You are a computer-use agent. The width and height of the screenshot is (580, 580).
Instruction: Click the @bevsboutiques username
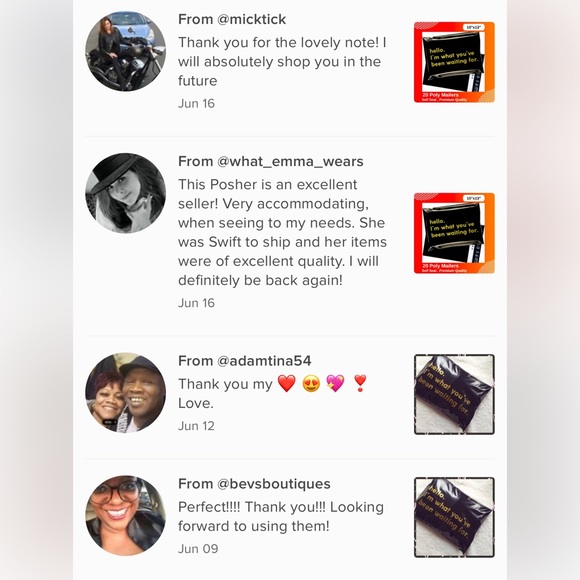(x=274, y=484)
